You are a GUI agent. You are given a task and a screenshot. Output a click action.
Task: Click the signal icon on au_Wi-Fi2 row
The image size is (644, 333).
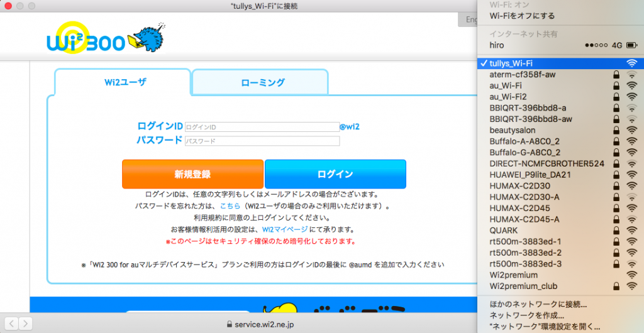631,97
